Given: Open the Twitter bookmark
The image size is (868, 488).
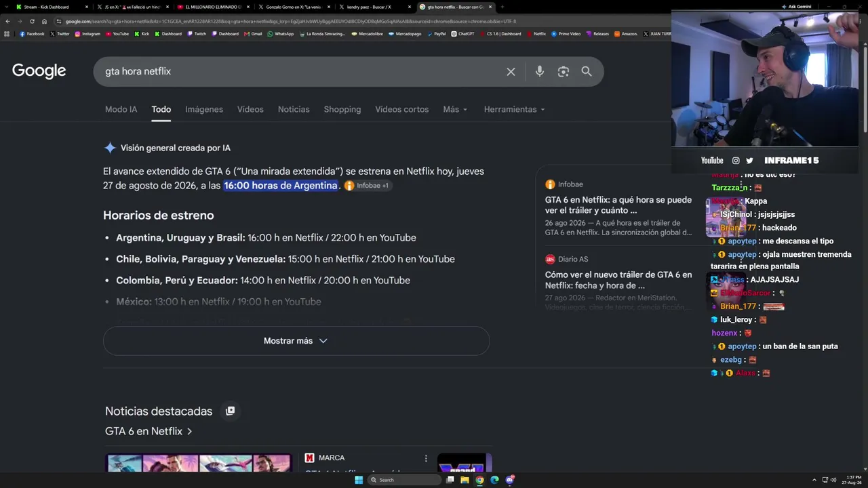Looking at the screenshot, I should pos(60,34).
